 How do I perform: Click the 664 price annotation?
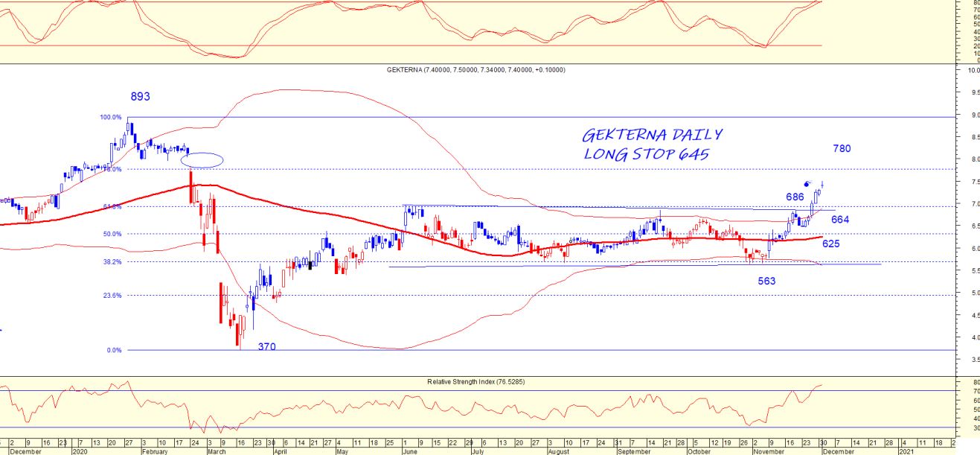pos(840,220)
